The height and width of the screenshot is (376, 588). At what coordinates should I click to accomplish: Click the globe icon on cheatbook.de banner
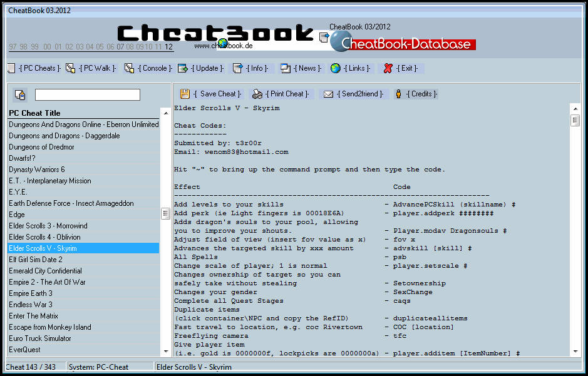click(222, 43)
